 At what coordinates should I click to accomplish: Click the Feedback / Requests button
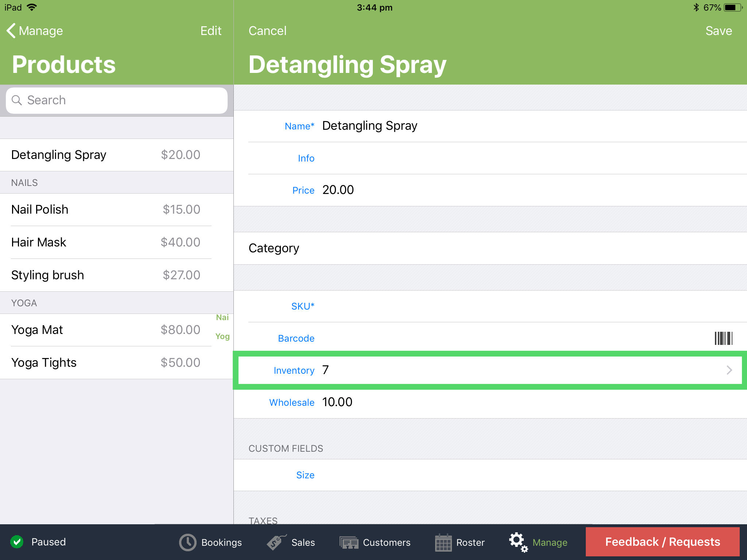tap(662, 542)
